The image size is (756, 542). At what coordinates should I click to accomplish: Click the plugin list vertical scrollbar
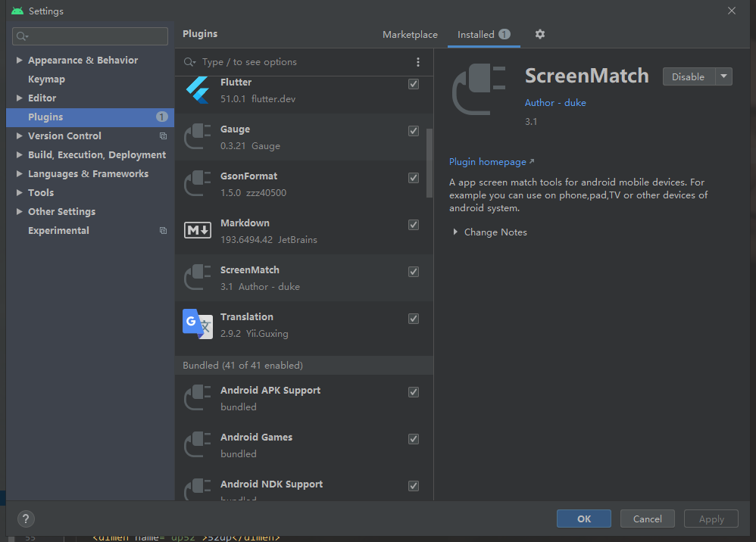click(x=429, y=163)
